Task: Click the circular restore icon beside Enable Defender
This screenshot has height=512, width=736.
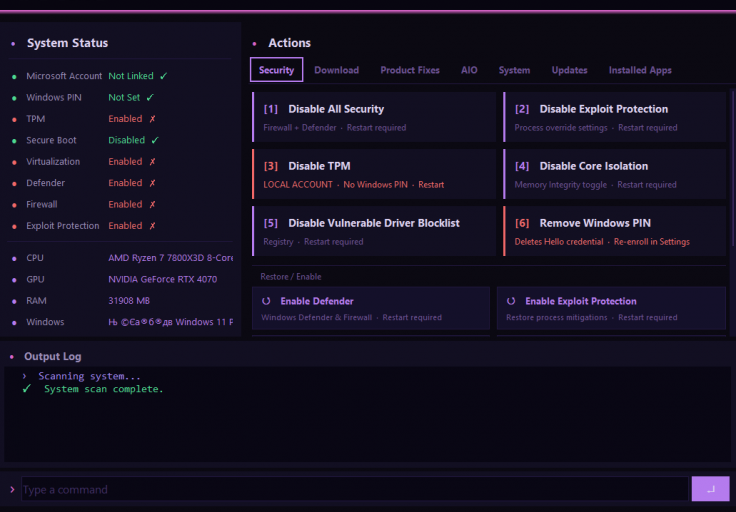Action: pos(266,301)
